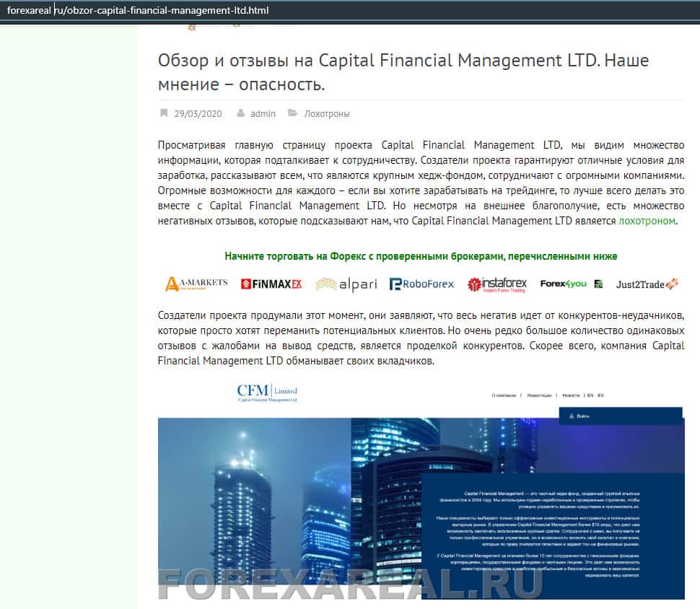Open the A-Markets broker logo
Viewport: 700px width, 609px height.
click(x=196, y=284)
